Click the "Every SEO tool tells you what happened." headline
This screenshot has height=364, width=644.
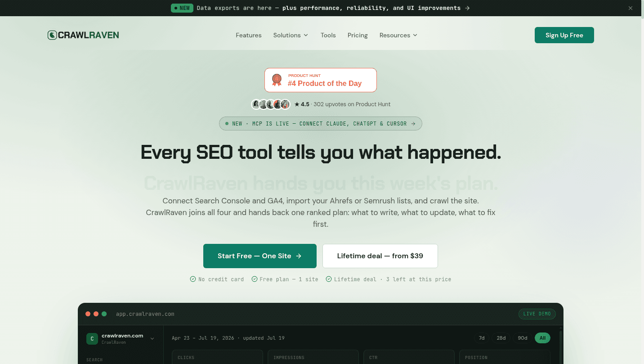(321, 153)
